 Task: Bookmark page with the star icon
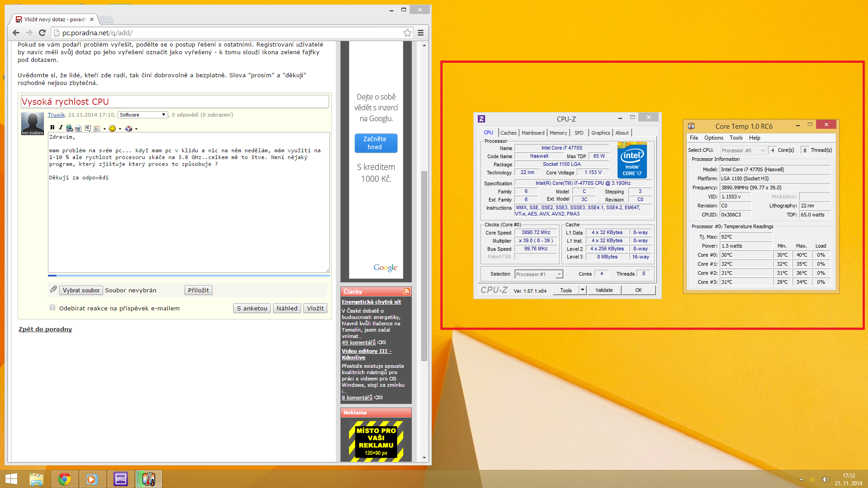coord(407,33)
